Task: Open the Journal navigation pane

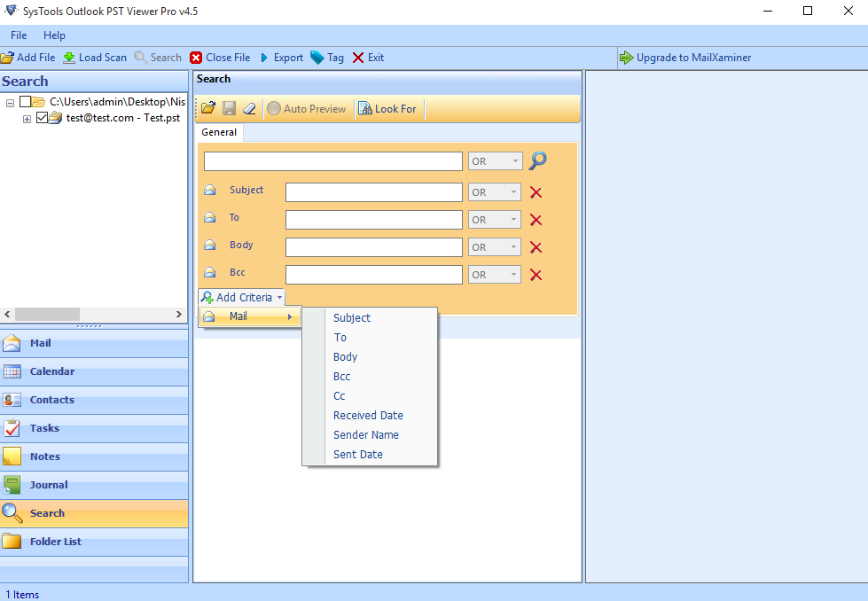Action: click(94, 485)
